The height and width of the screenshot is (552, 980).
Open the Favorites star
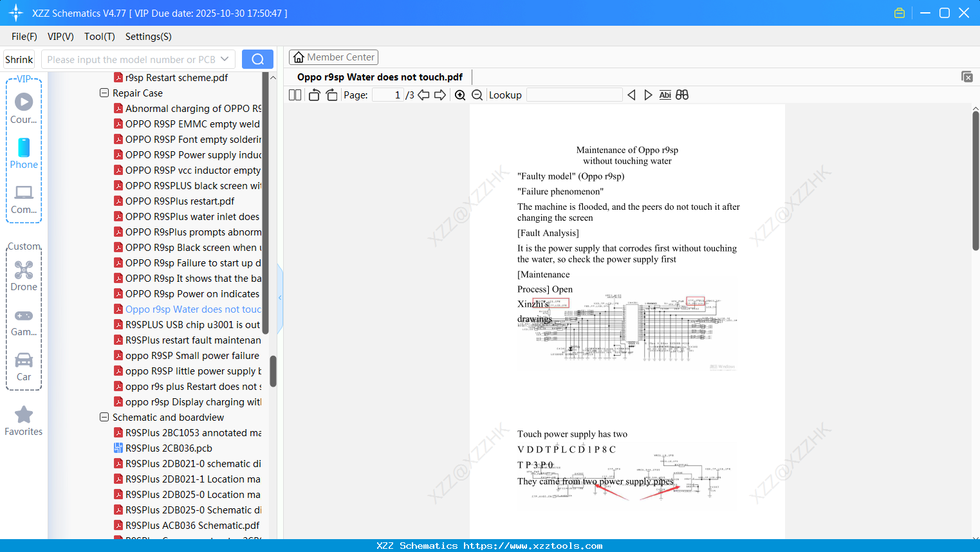tap(24, 421)
